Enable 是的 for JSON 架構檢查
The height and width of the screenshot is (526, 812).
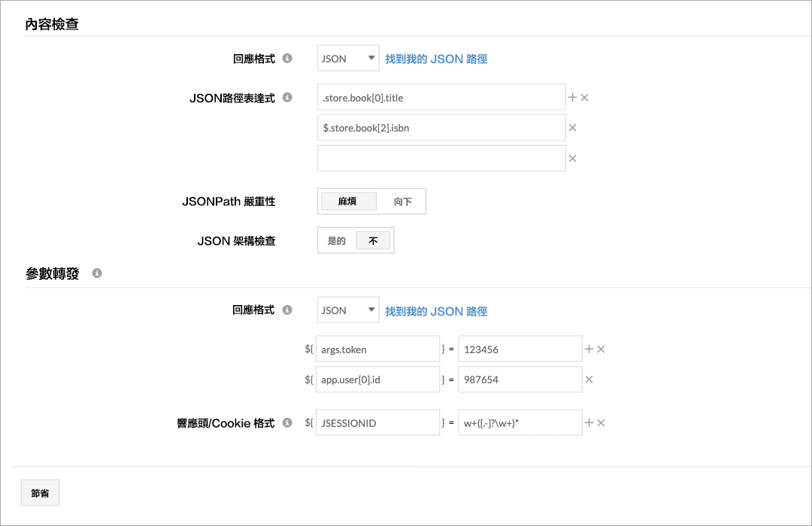coord(336,240)
